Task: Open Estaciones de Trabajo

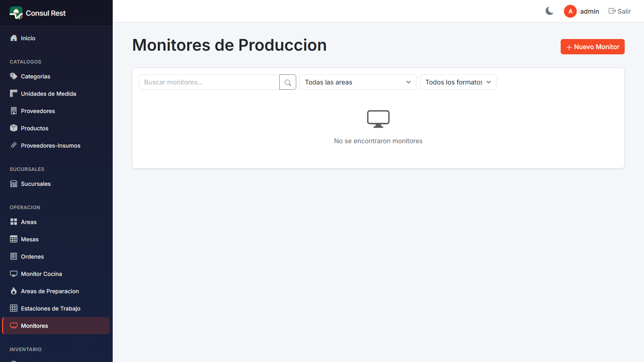Action: 56,309
